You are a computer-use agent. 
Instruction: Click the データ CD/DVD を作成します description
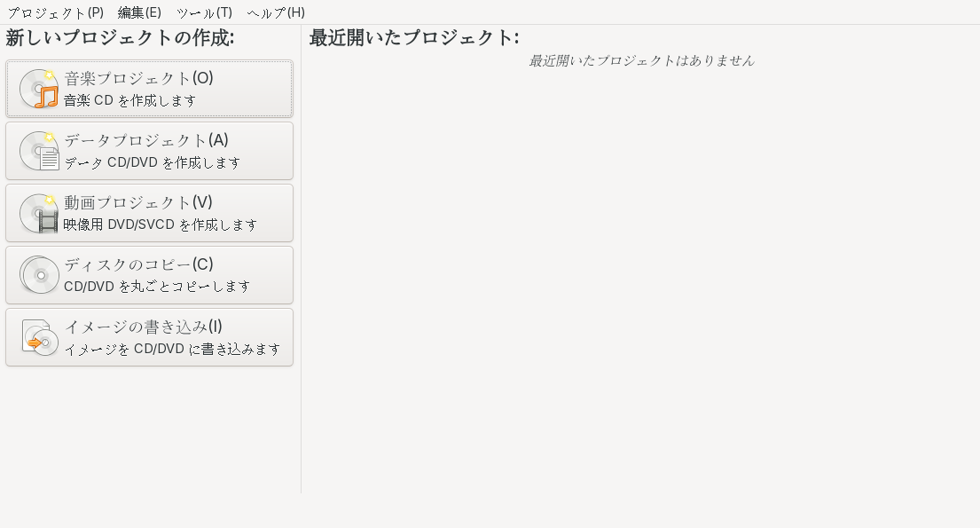point(153,162)
